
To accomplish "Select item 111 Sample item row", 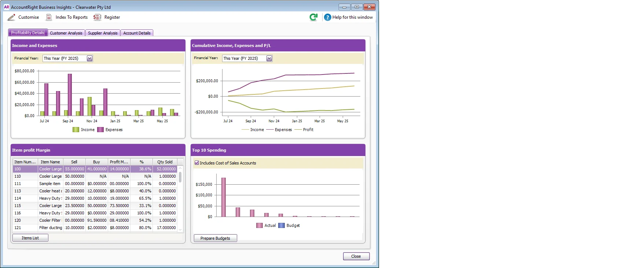I will click(95, 184).
